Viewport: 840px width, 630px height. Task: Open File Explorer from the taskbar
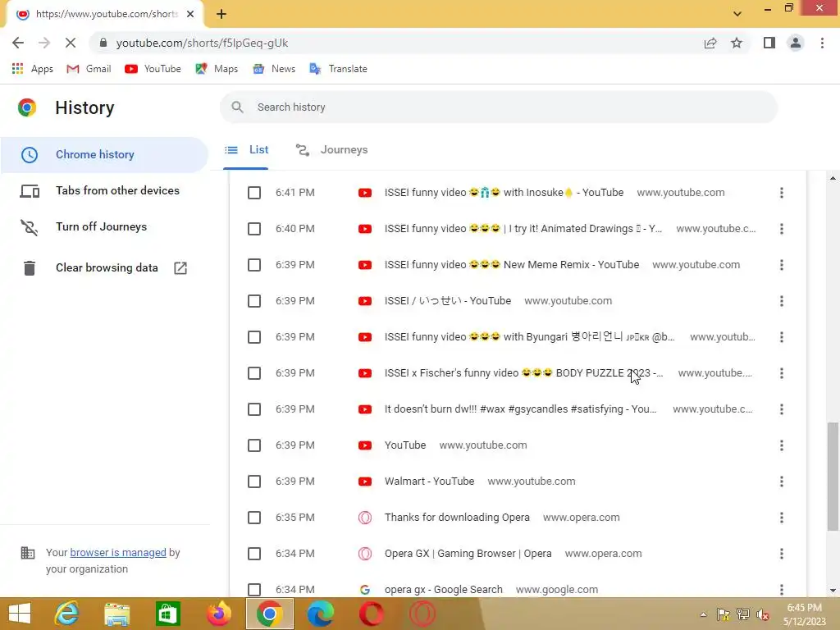(117, 614)
